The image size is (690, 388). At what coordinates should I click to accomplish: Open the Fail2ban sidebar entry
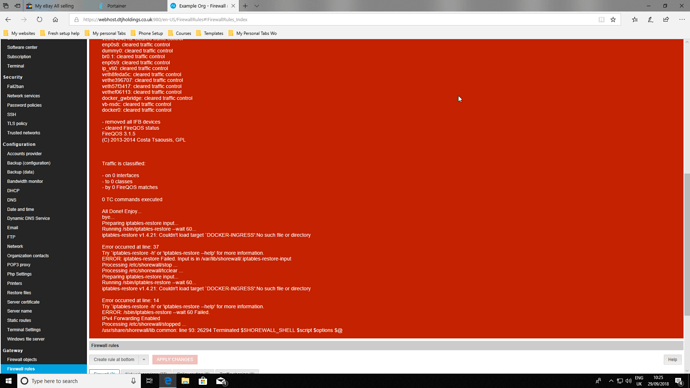pos(15,87)
